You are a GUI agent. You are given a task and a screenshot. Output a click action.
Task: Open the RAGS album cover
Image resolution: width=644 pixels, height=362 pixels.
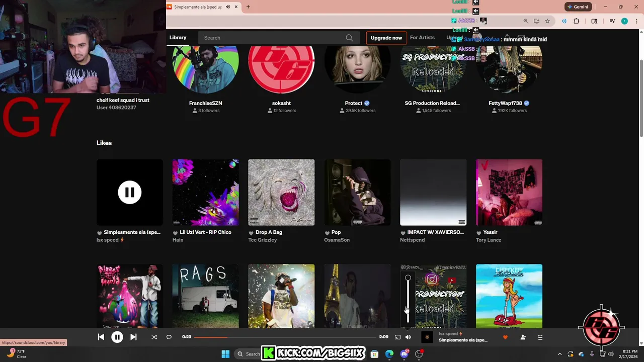tap(205, 296)
